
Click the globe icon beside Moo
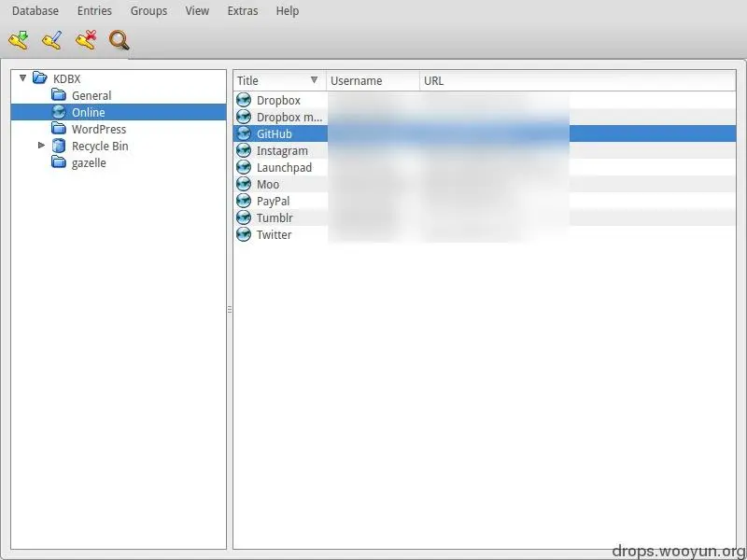point(244,184)
